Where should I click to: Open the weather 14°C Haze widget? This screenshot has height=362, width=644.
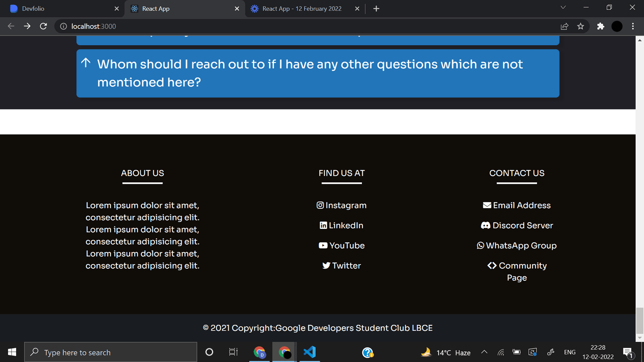coord(446,353)
